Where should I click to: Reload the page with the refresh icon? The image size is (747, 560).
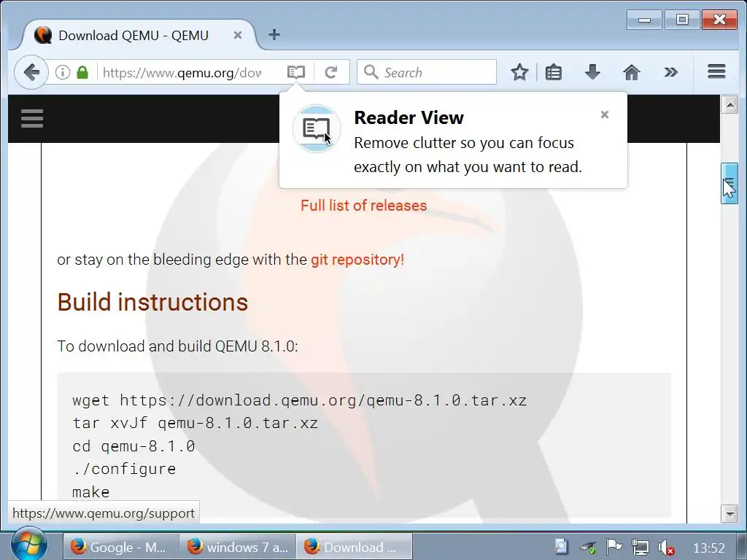click(331, 72)
